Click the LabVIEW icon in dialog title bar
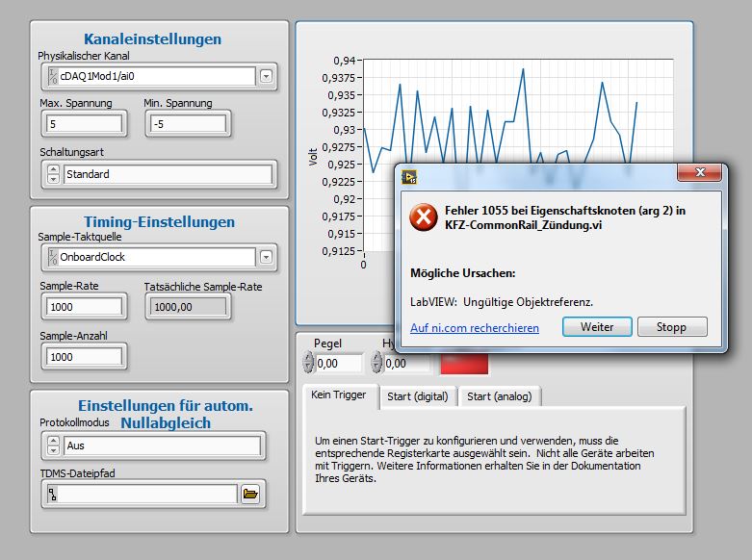This screenshot has width=752, height=560. tap(409, 177)
